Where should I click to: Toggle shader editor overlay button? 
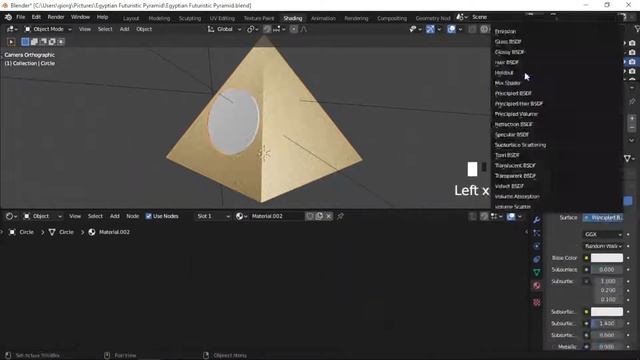click(511, 216)
